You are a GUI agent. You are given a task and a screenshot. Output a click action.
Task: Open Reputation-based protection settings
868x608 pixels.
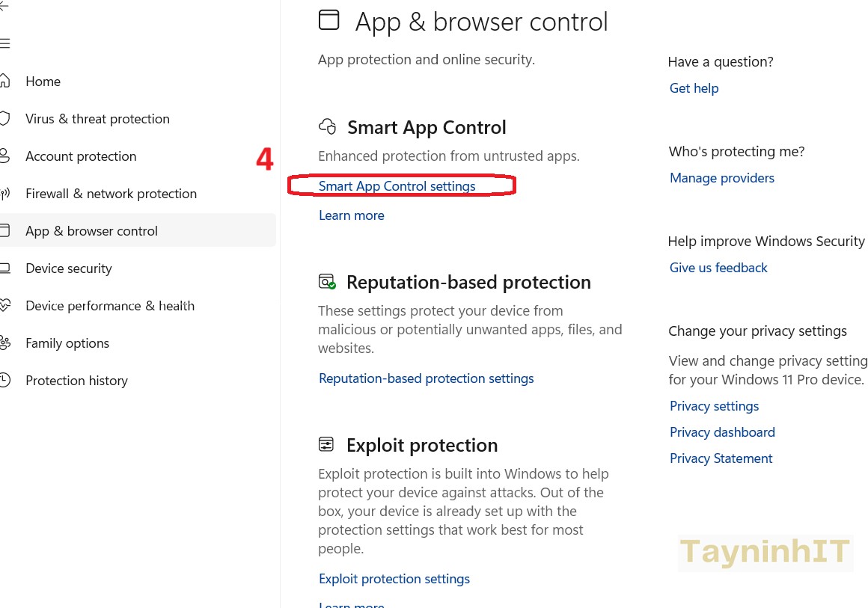coord(426,378)
